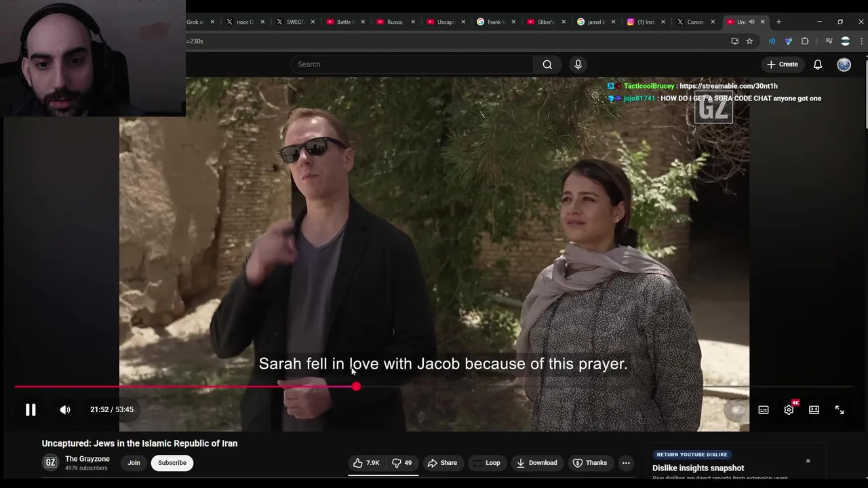The image size is (868, 488).
Task: Start voice search with microphone icon
Action: click(578, 64)
